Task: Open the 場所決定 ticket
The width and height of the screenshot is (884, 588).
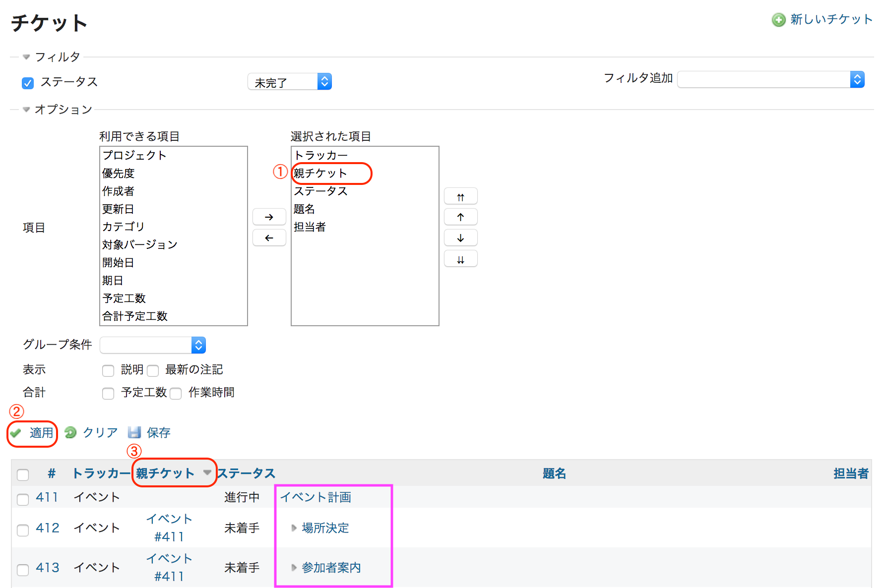Action: (325, 528)
